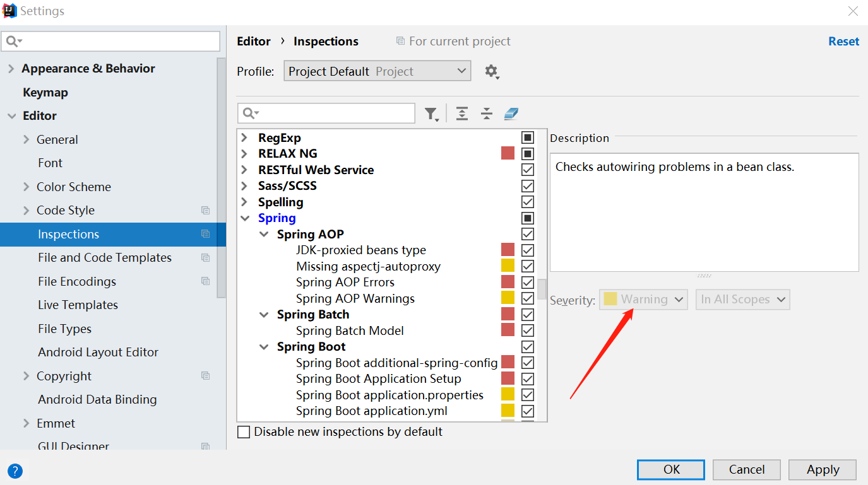This screenshot has width=868, height=485.
Task: Click the project-level icon beside File Encodings
Action: [x=205, y=281]
